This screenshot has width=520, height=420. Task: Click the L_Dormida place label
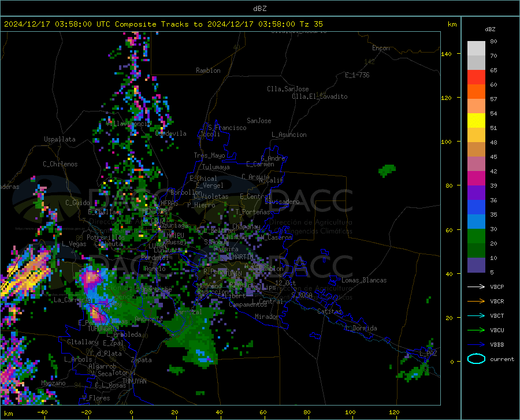(361, 328)
